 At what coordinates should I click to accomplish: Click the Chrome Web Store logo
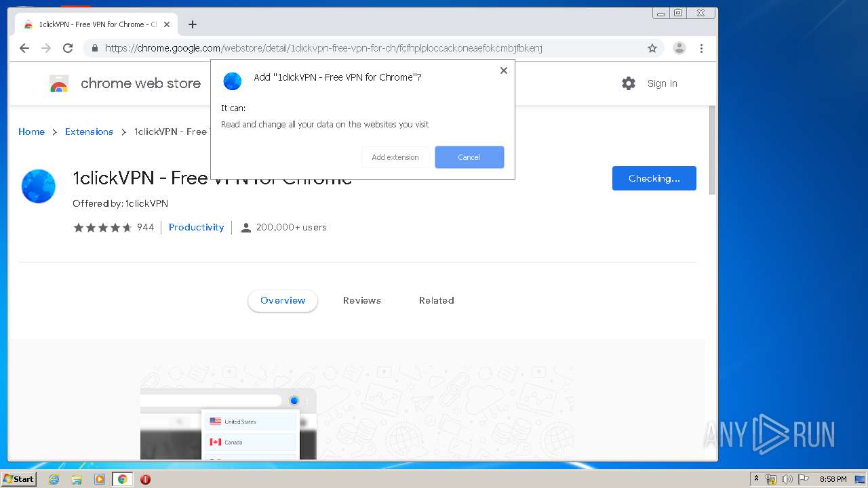tap(125, 83)
